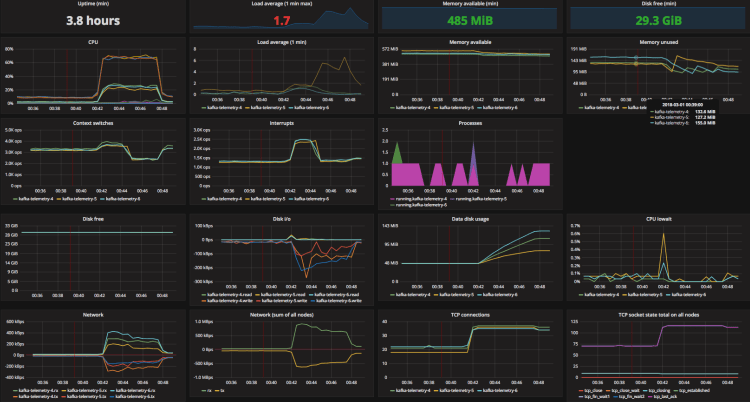Open the Interrupts panel title menu
This screenshot has width=750, height=402.
tap(281, 123)
